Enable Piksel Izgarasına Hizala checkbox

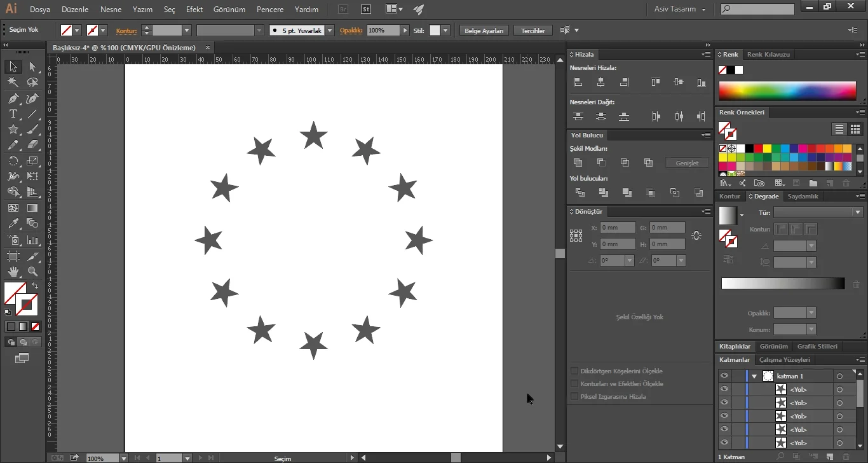point(574,396)
